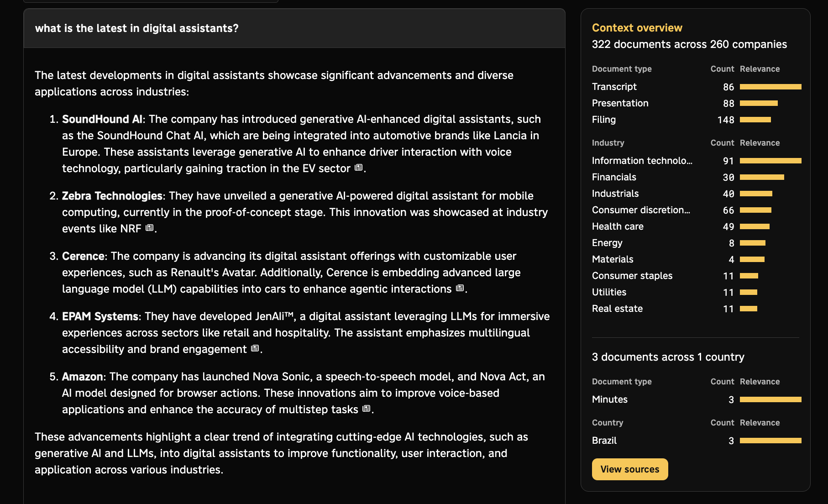Open the Zebra Technologies citation source icon
Image resolution: width=828 pixels, height=504 pixels.
(149, 228)
